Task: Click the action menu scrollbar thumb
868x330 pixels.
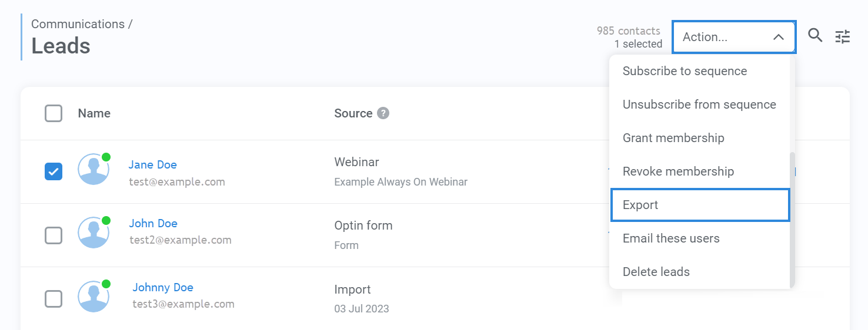Action: [792, 220]
